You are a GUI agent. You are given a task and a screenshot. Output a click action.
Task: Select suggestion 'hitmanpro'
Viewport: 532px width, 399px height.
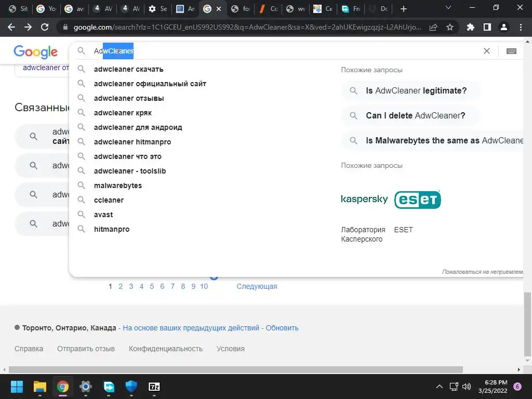coord(112,229)
